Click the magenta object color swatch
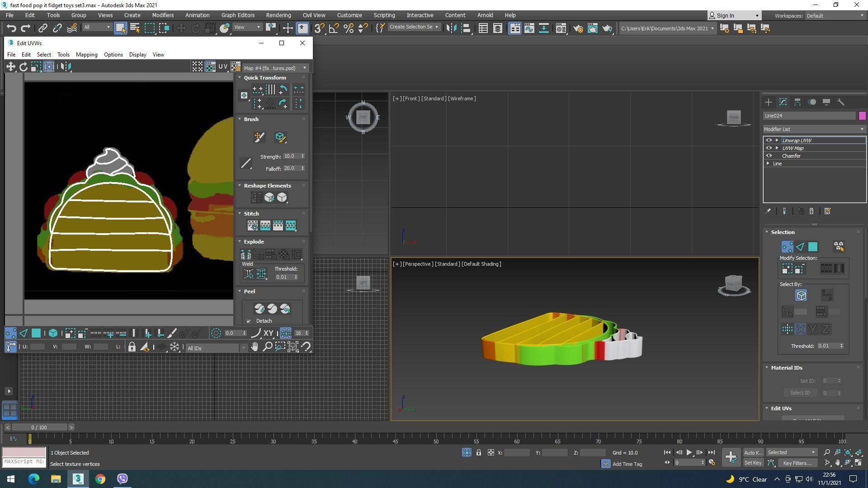 [862, 116]
